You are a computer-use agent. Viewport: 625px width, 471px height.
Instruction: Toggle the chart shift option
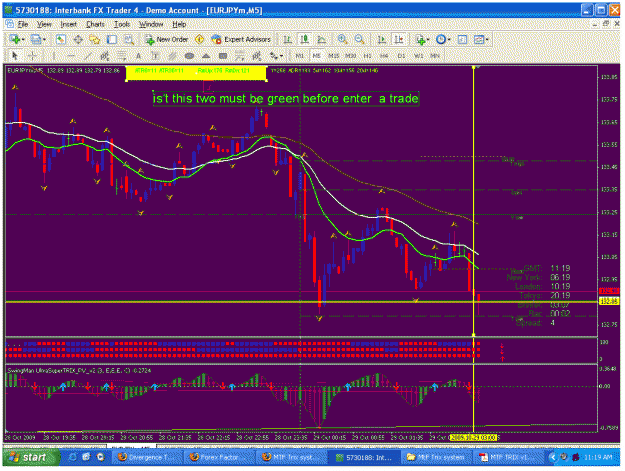pos(398,39)
